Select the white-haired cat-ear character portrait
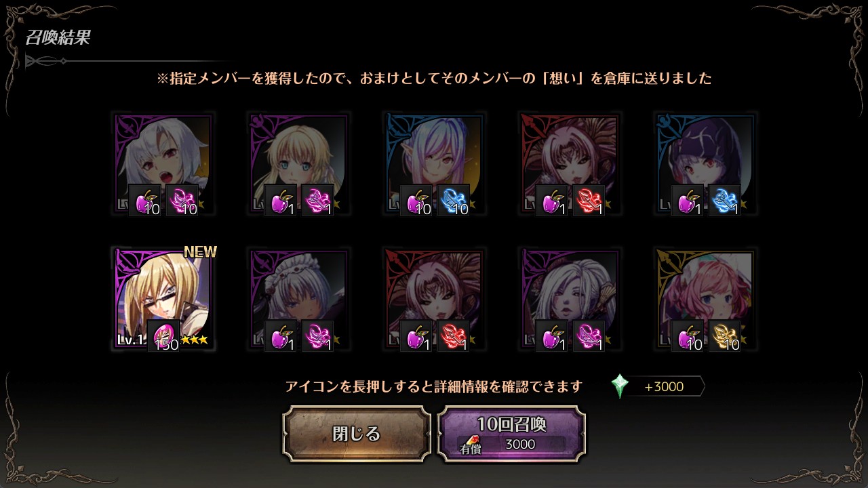This screenshot has height=488, width=868. pyautogui.click(x=163, y=163)
